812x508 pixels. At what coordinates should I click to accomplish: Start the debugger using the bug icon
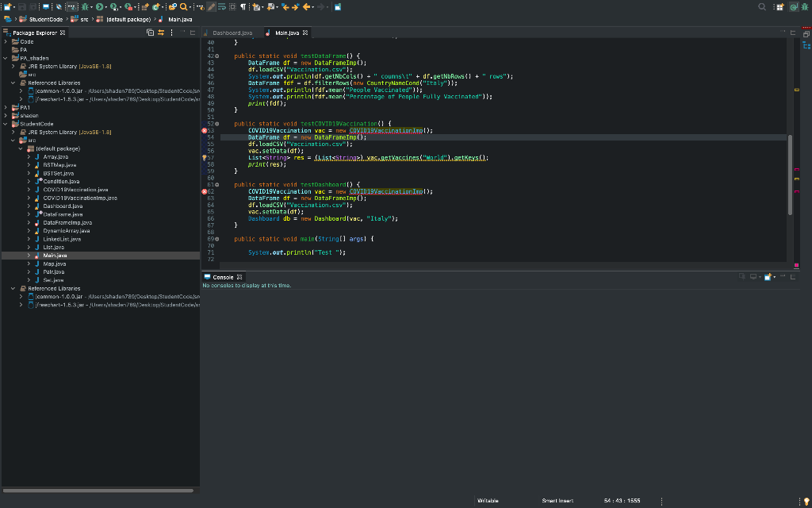tap(84, 6)
